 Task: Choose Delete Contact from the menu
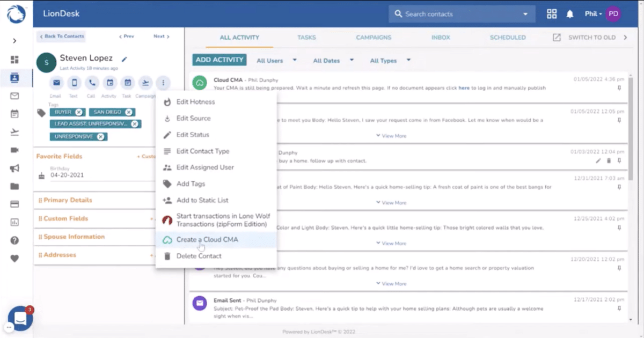(216, 256)
